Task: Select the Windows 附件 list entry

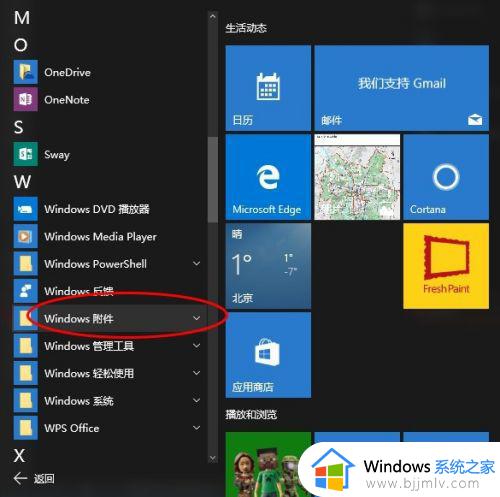Action: pos(110,318)
